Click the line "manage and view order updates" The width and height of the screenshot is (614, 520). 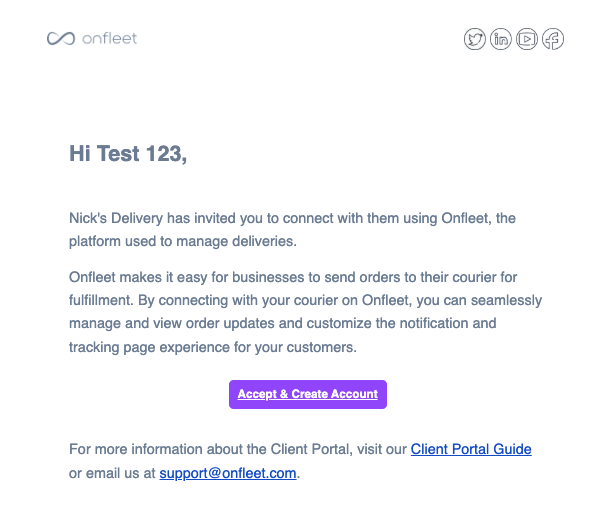point(283,323)
